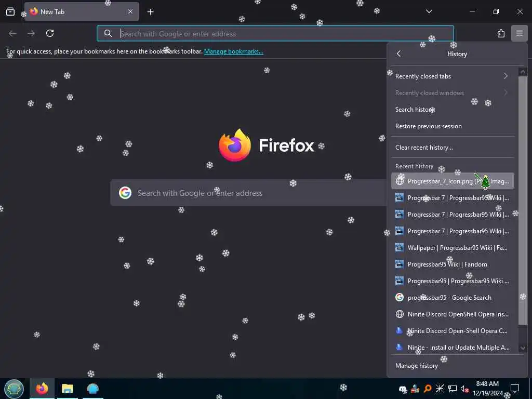Click the magnifier icon in the address bar

point(108,33)
